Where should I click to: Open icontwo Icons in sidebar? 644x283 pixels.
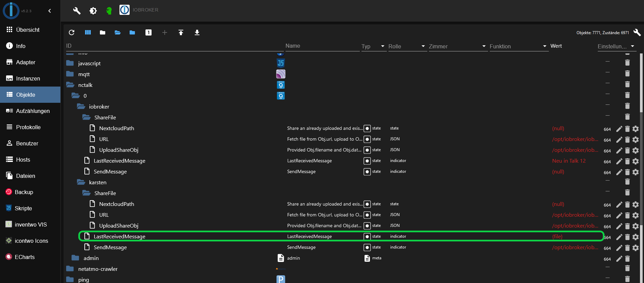pyautogui.click(x=30, y=241)
